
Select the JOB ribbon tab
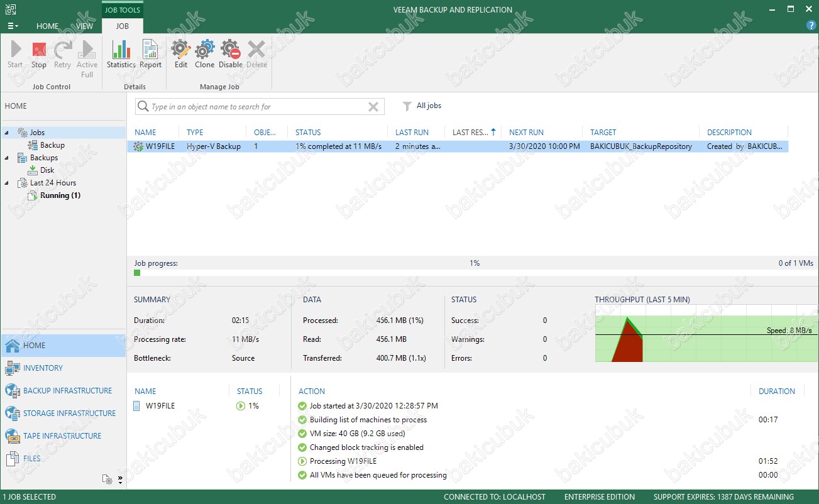pyautogui.click(x=123, y=26)
